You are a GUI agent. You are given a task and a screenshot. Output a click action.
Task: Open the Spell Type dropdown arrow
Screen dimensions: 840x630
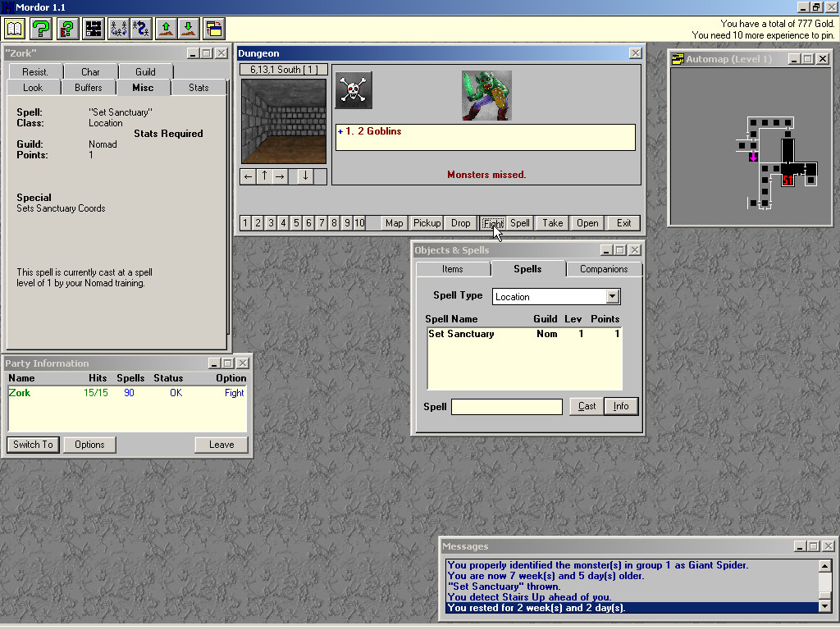pyautogui.click(x=612, y=296)
